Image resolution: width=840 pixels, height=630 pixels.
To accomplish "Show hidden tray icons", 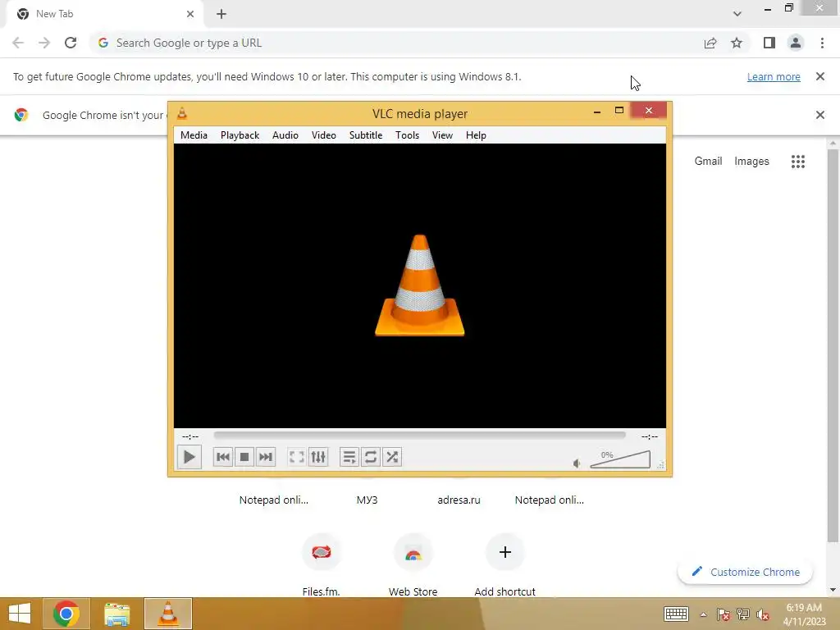I will 703,614.
